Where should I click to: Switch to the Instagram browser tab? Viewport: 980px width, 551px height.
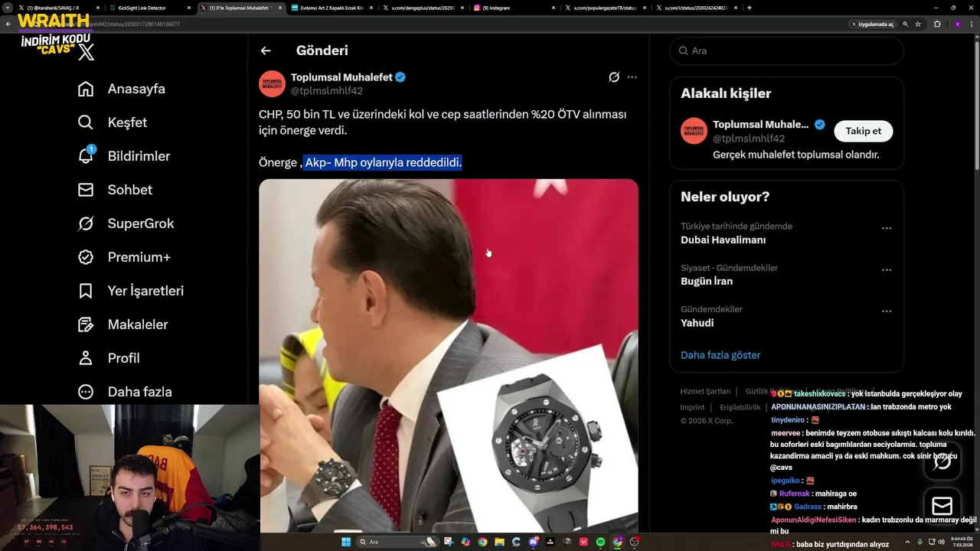click(511, 8)
